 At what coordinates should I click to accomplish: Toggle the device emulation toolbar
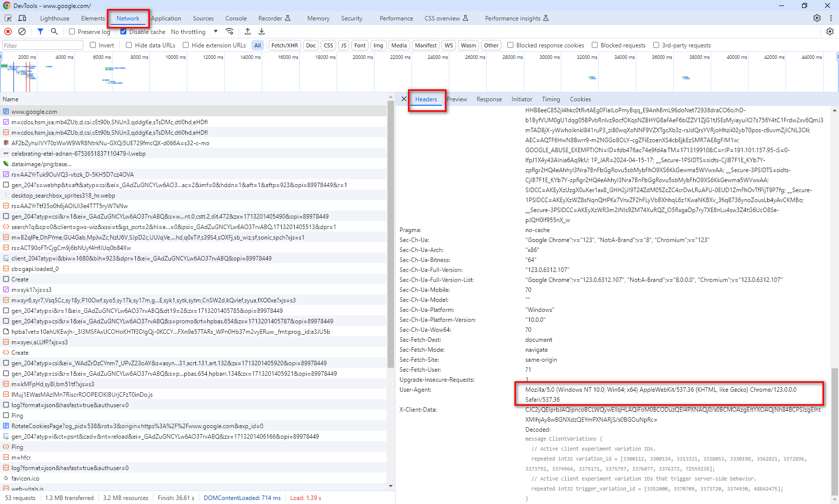pyautogui.click(x=22, y=17)
